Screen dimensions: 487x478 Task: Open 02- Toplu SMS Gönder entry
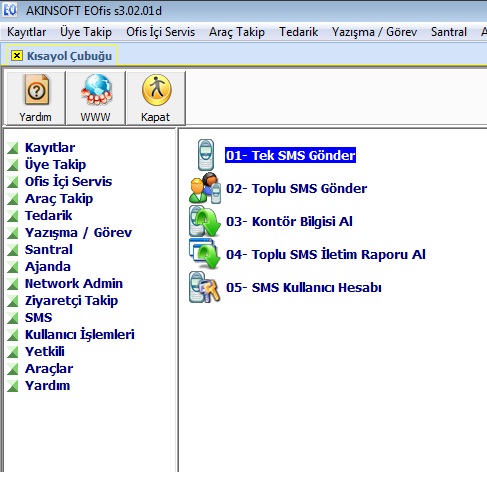point(296,188)
